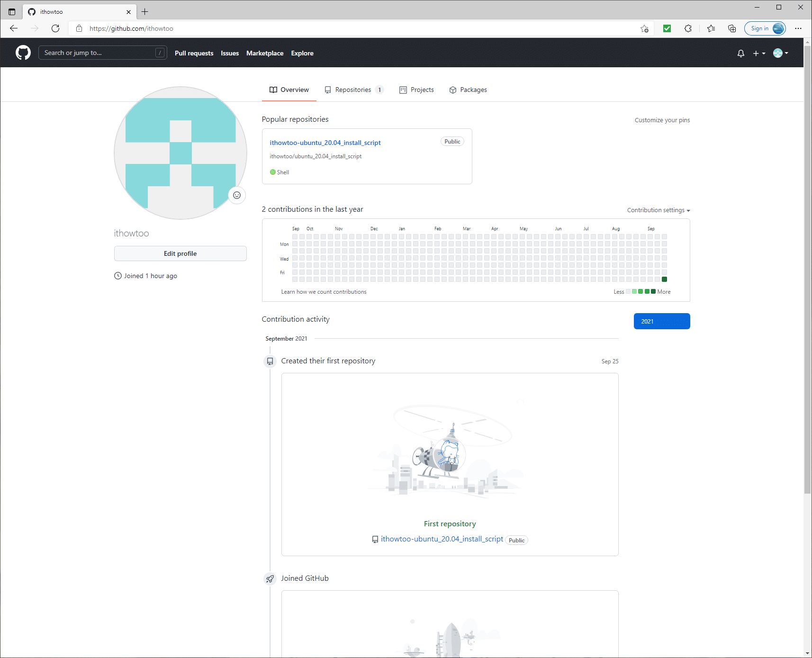Image resolution: width=812 pixels, height=658 pixels.
Task: Click the user avatar in the top navigation bar
Action: 778,53
